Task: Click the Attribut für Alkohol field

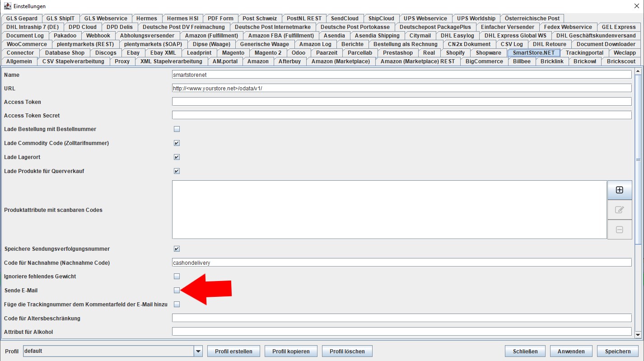Action: (402, 332)
